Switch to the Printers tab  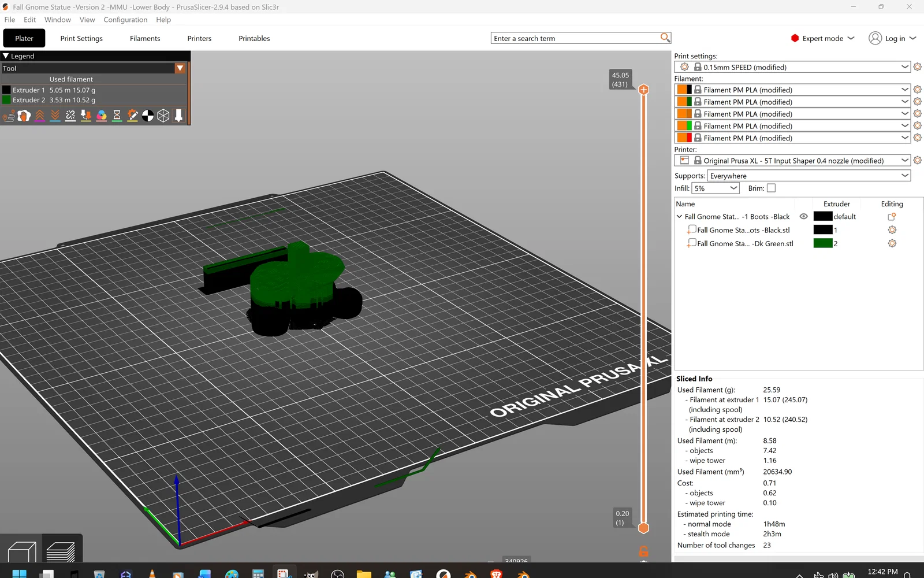[x=199, y=39]
